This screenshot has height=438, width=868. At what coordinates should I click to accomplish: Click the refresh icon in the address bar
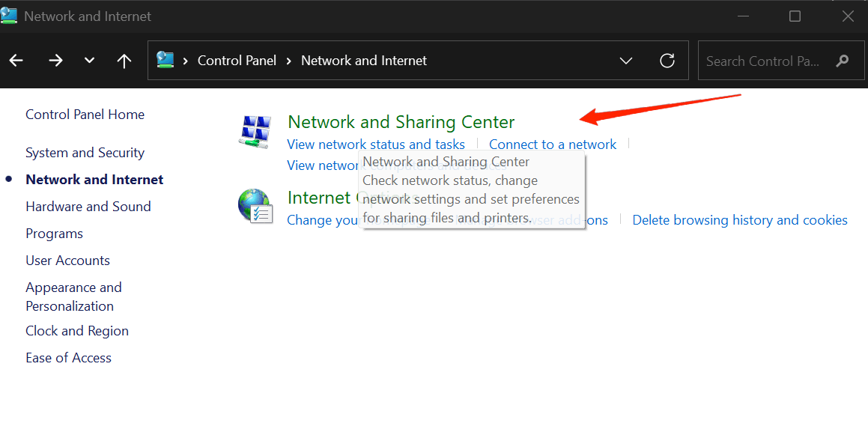tap(667, 60)
